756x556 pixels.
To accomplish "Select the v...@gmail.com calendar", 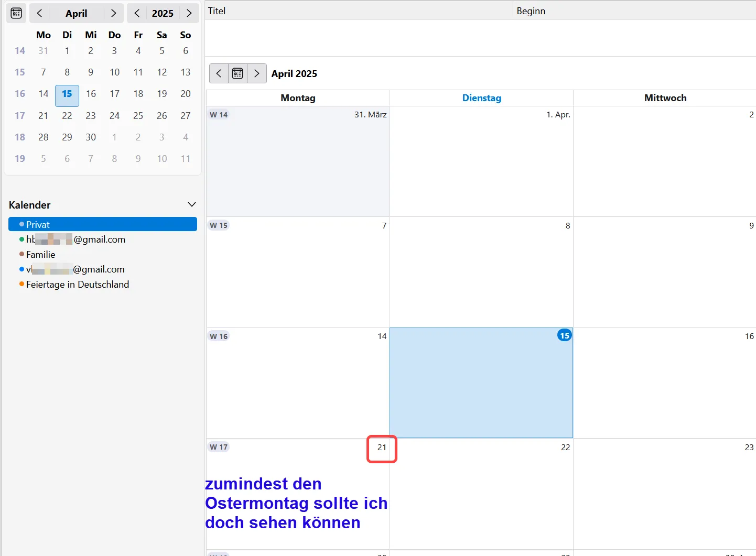I will pyautogui.click(x=103, y=269).
